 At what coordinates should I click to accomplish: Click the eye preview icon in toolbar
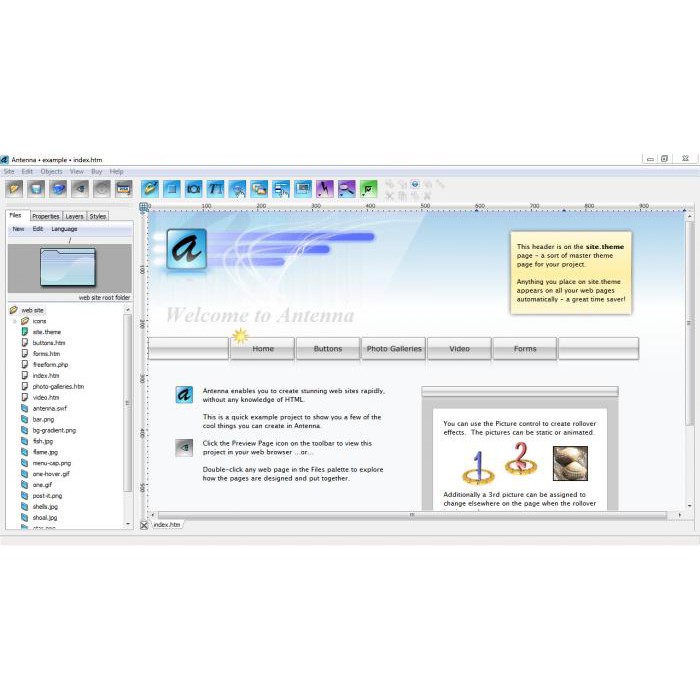(80, 188)
